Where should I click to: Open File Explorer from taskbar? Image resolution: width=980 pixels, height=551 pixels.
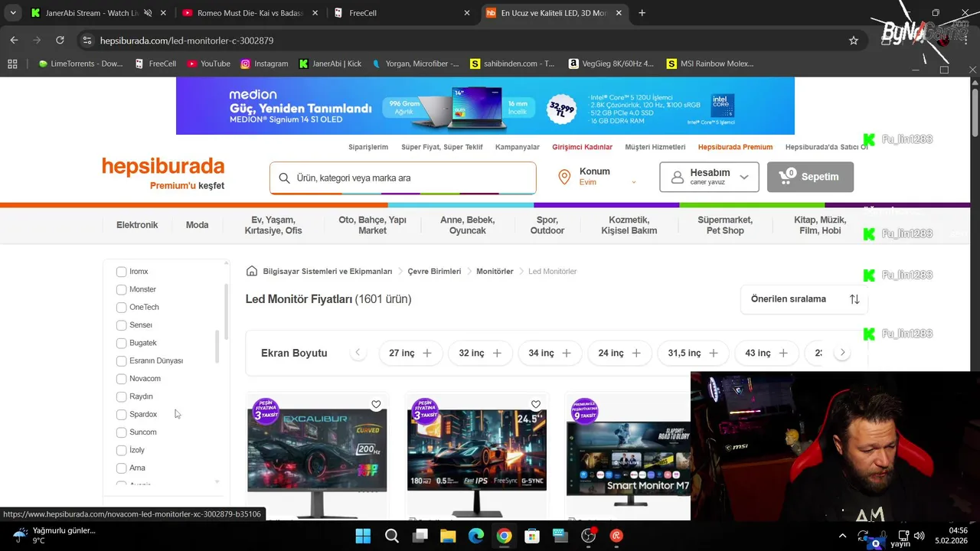[448, 536]
